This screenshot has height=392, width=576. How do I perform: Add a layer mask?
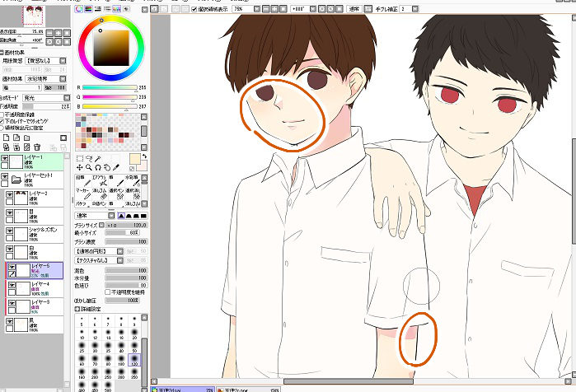click(63, 138)
